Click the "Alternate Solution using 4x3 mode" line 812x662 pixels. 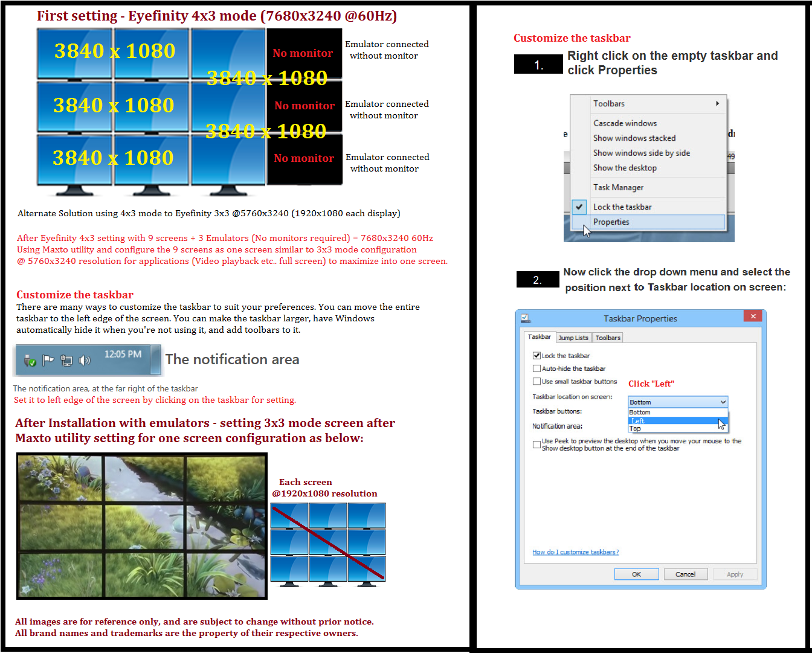[208, 213]
